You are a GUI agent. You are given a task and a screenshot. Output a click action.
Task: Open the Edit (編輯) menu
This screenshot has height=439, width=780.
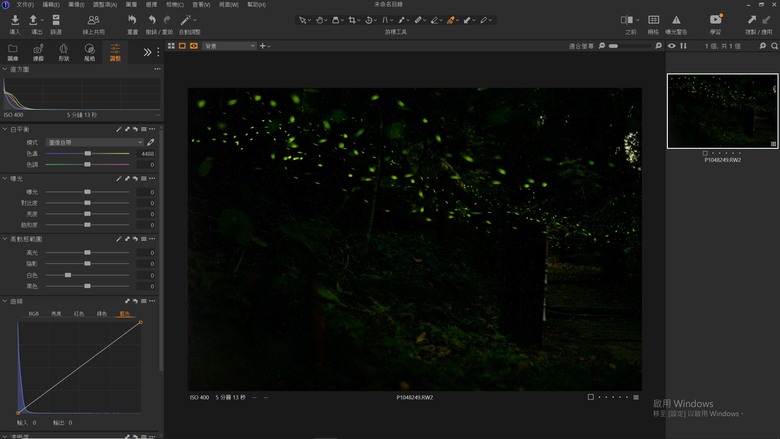coord(51,4)
